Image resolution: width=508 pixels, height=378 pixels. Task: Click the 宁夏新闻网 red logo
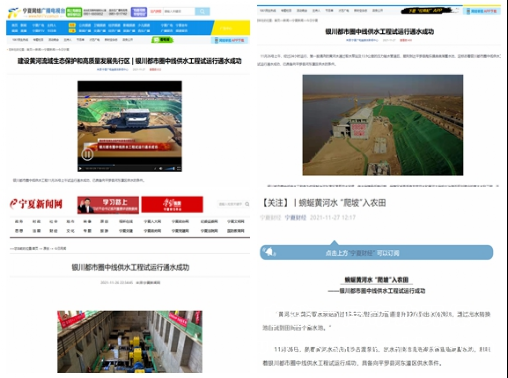[36, 204]
